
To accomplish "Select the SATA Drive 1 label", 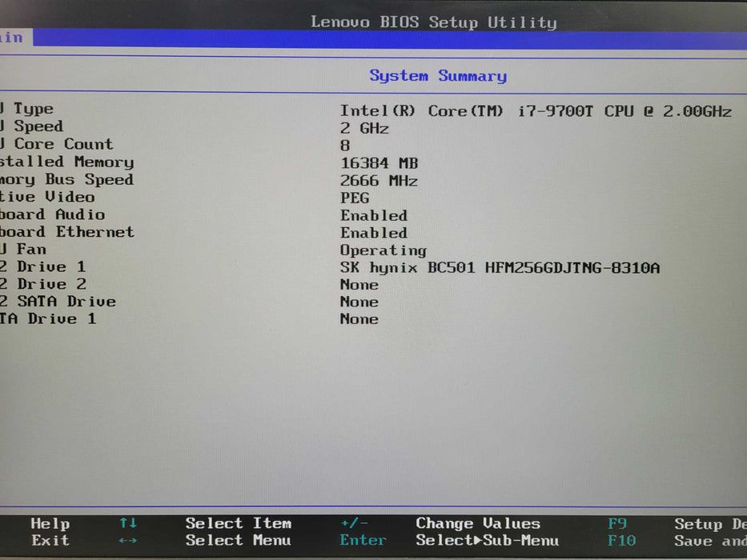I will [x=48, y=318].
